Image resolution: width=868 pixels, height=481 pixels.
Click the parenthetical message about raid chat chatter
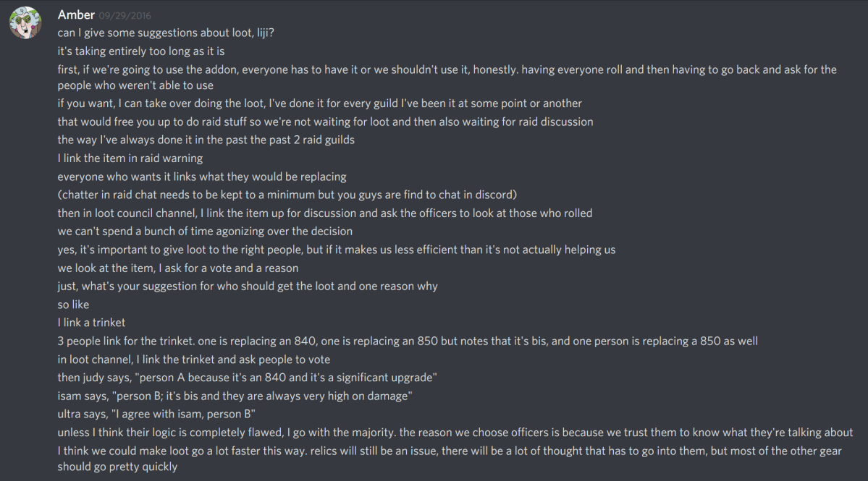click(287, 195)
